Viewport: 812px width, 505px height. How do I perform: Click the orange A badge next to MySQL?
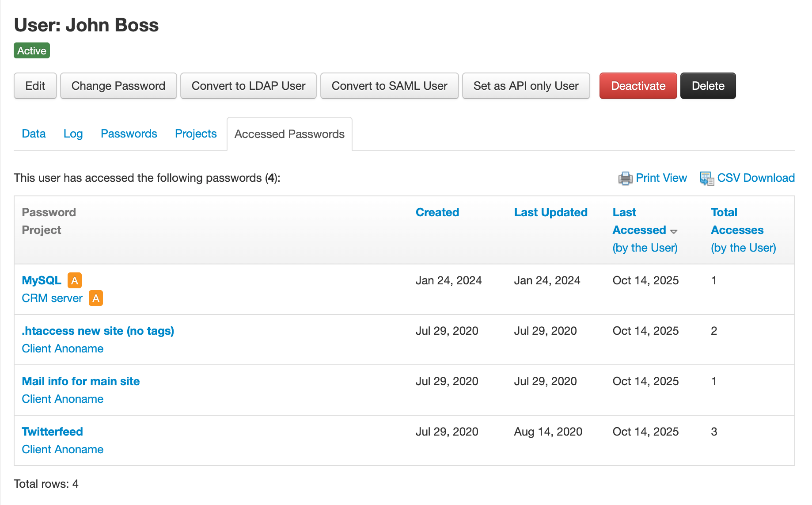[x=75, y=280]
